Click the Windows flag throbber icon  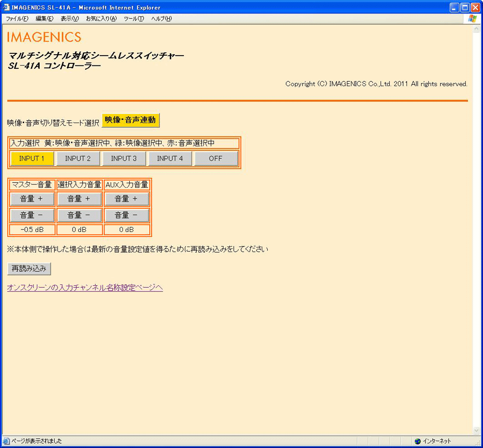click(x=472, y=18)
